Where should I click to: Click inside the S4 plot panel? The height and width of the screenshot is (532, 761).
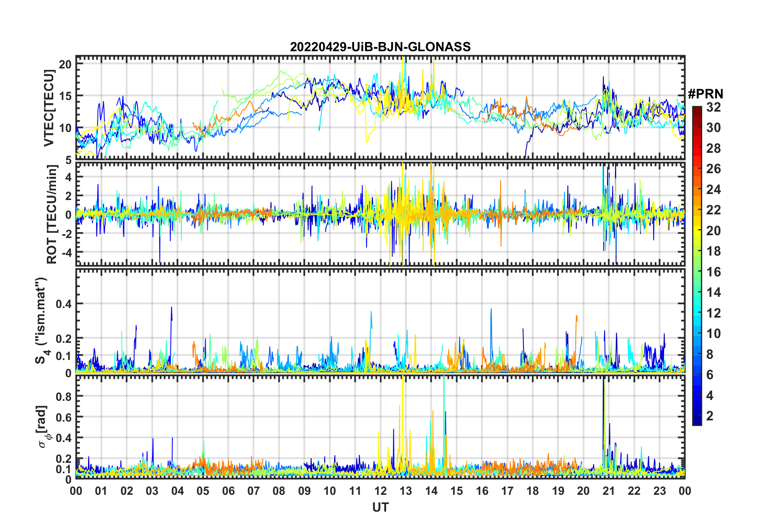point(380,320)
